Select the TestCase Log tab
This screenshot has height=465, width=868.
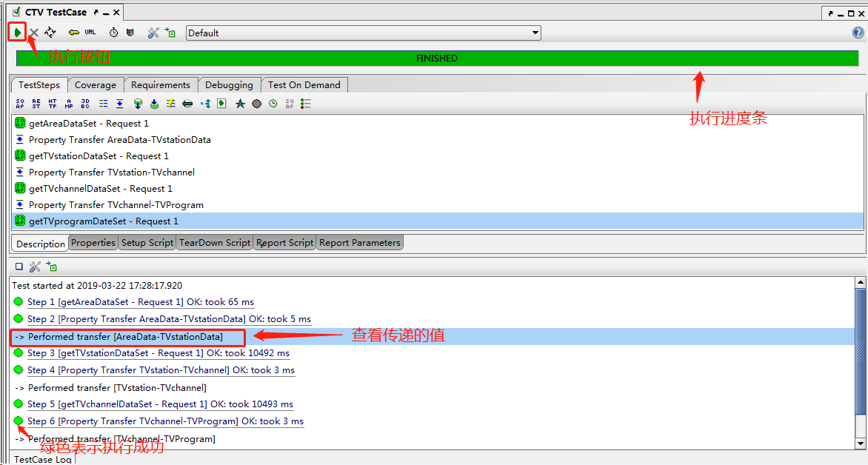click(43, 459)
